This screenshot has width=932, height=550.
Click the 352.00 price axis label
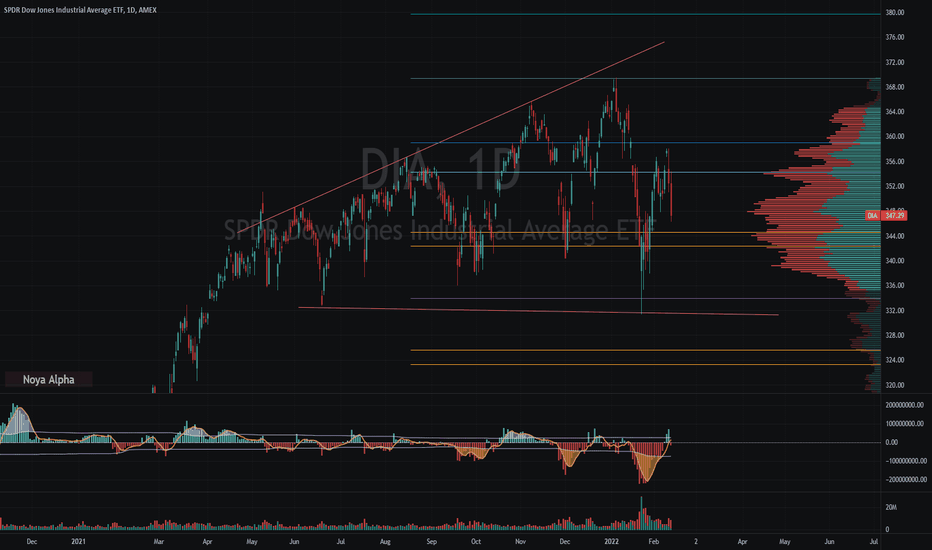click(895, 186)
